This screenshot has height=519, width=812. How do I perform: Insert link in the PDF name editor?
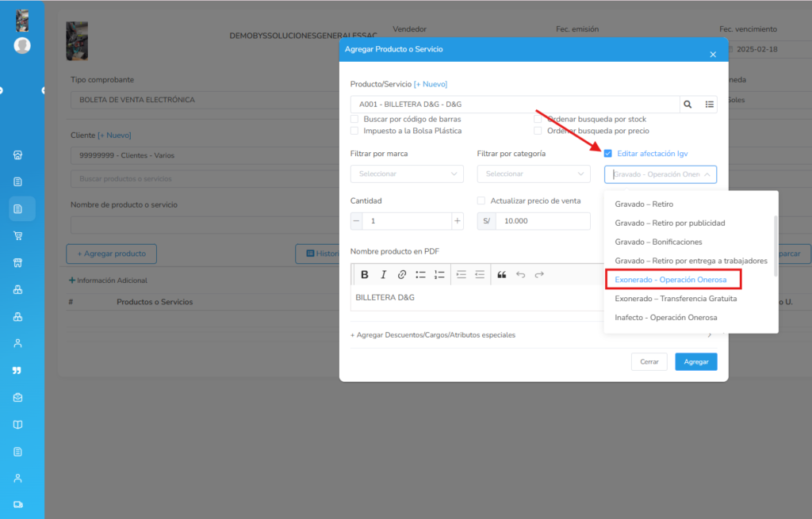pyautogui.click(x=402, y=275)
